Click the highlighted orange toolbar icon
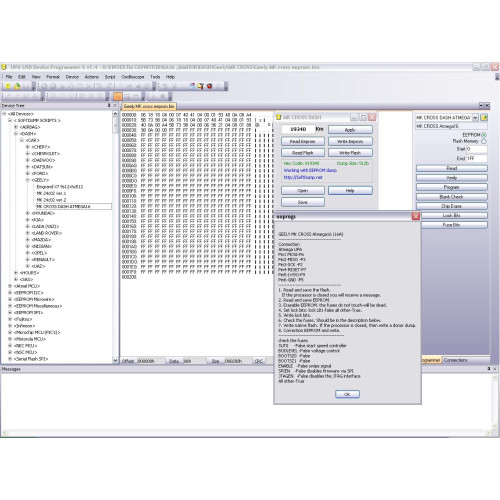The height and width of the screenshot is (500, 500). tap(118, 97)
